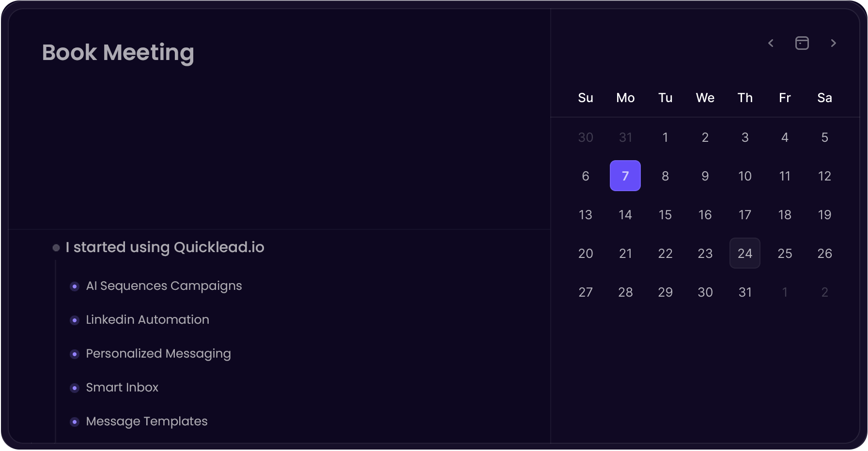Select Saturday the 12th
Viewport: 868px width, 451px height.
click(x=824, y=176)
